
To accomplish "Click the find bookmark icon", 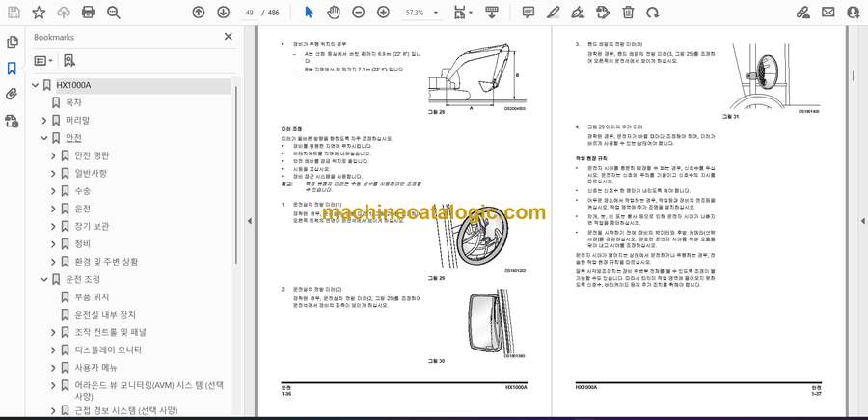I will coord(68,61).
